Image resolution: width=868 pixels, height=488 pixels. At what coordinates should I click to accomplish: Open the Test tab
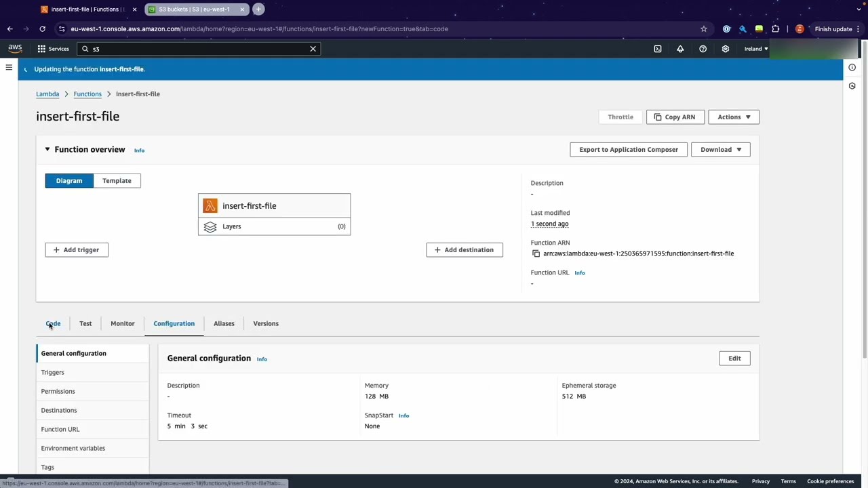pos(85,323)
